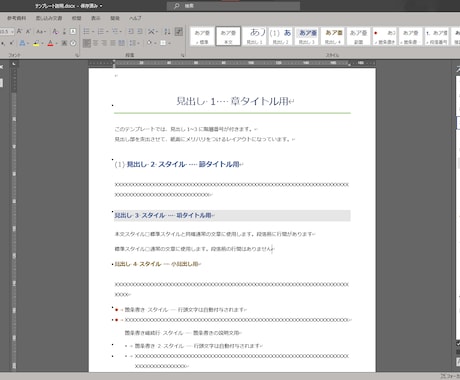The width and height of the screenshot is (460, 380).
Task: Align paragraph to the left
Action: coord(87,43)
